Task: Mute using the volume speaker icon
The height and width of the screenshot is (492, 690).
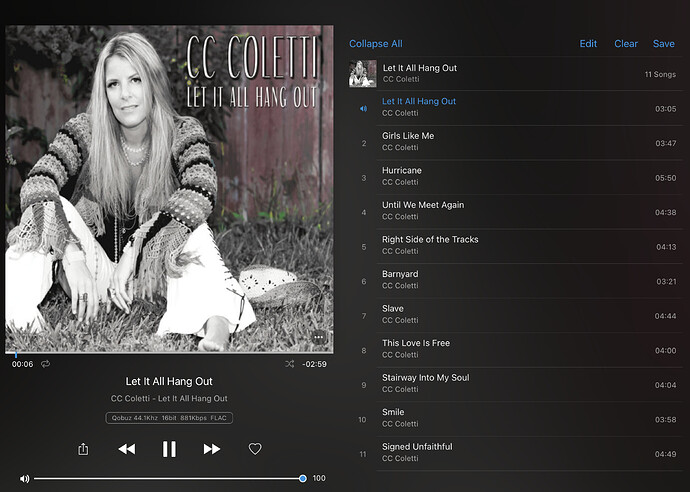Action: (25, 478)
